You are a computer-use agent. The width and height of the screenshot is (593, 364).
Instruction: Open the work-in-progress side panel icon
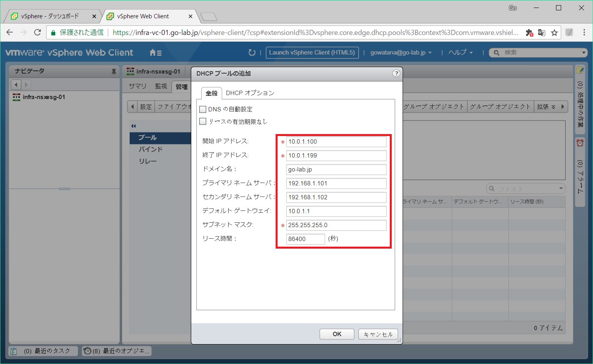point(580,71)
